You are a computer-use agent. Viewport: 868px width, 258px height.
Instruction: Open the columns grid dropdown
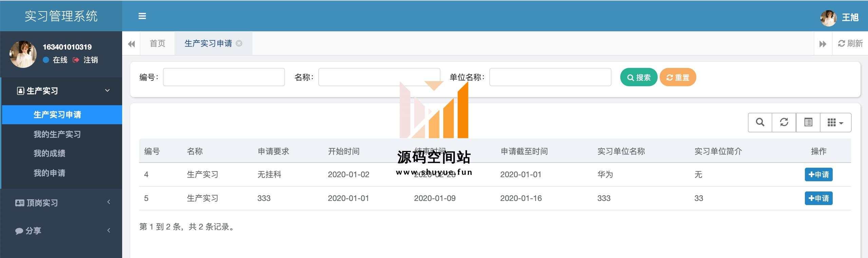[835, 122]
